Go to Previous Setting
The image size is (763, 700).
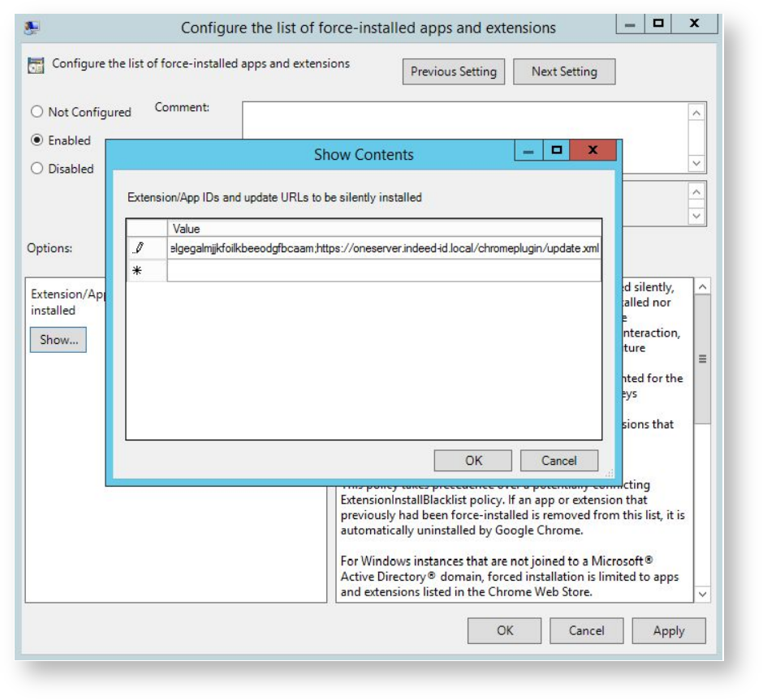453,71
